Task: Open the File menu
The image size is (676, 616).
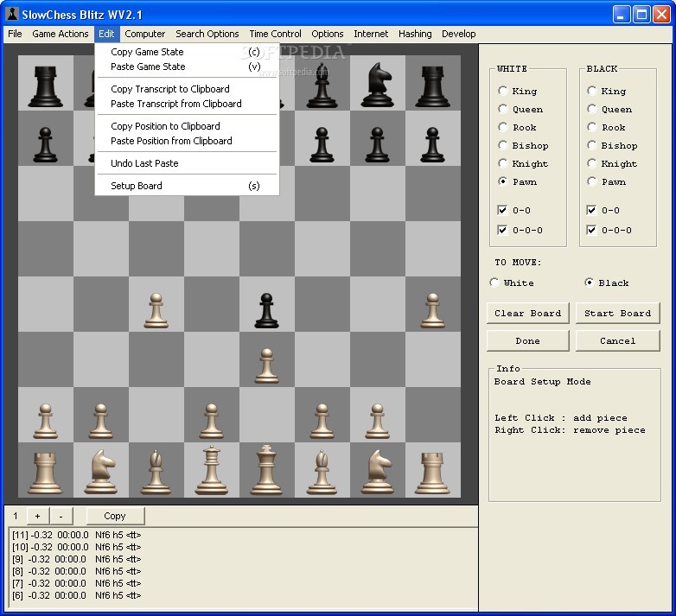Action: [x=15, y=34]
